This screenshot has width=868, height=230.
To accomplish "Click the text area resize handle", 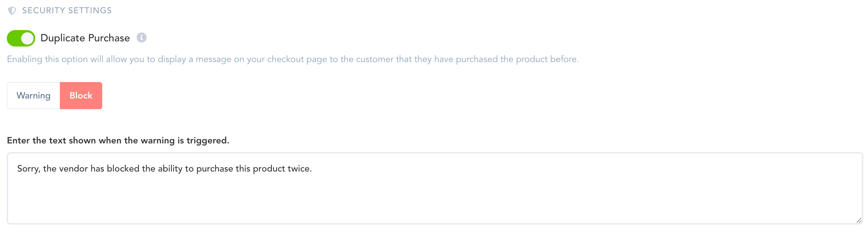I will coord(859,221).
